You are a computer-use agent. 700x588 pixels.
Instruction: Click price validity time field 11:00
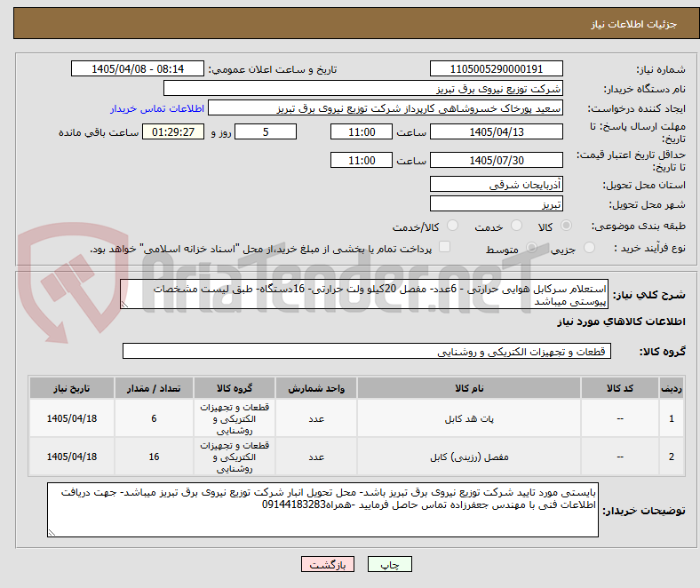tap(362, 160)
